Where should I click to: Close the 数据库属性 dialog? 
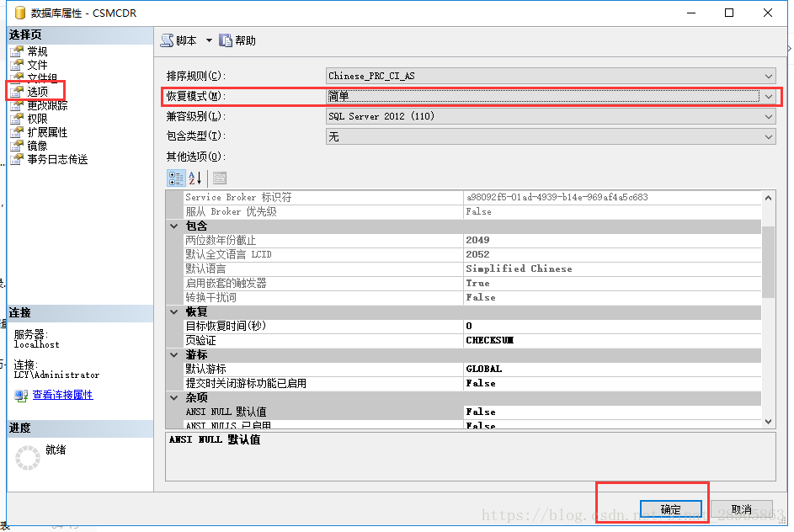pos(768,13)
